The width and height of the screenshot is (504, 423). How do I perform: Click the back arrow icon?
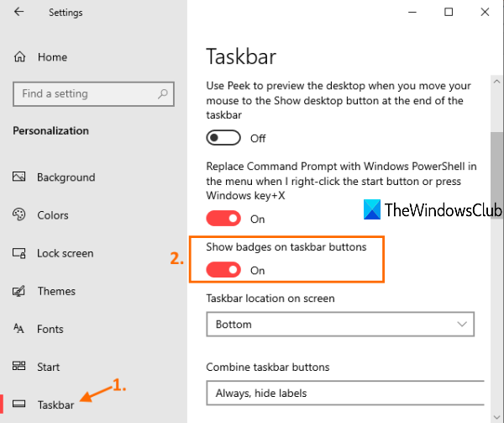19,13
